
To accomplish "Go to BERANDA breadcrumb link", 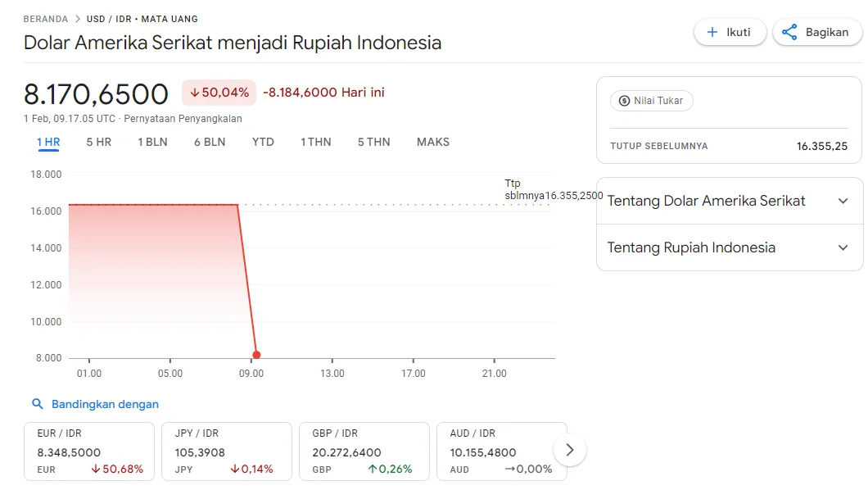I will click(46, 19).
